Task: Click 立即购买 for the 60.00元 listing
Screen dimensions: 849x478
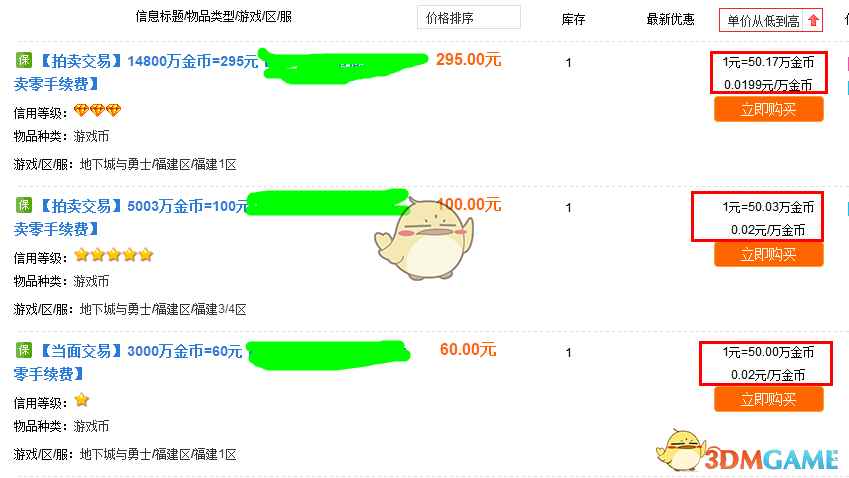Action: pyautogui.click(x=769, y=400)
